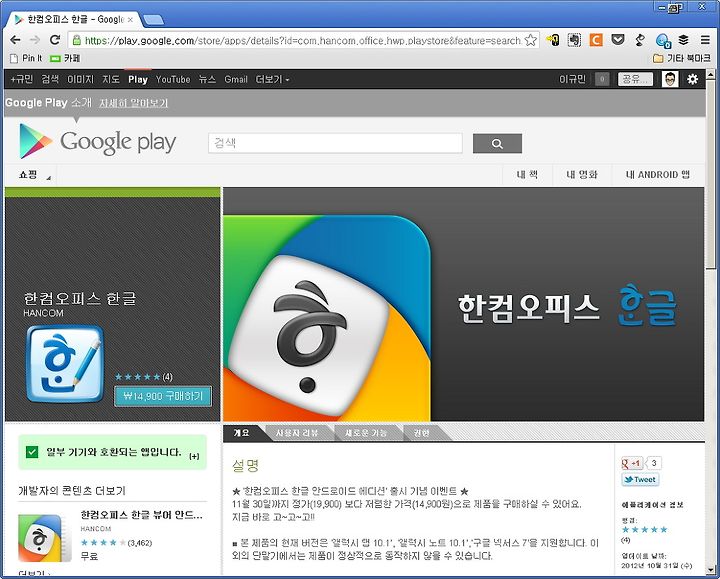Reload the page with the refresh icon
720x579 pixels.
(55, 40)
